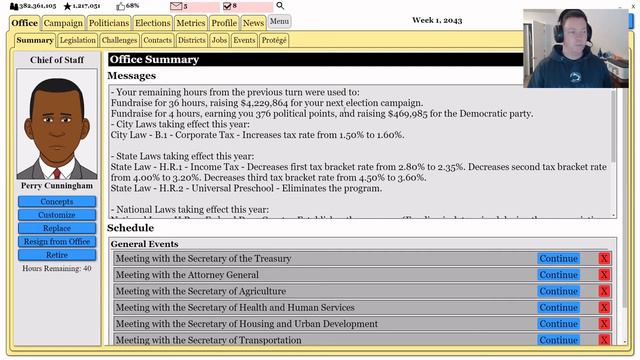Continue the Attorney General meeting
Viewport: 640px width, 360px height.
(558, 275)
